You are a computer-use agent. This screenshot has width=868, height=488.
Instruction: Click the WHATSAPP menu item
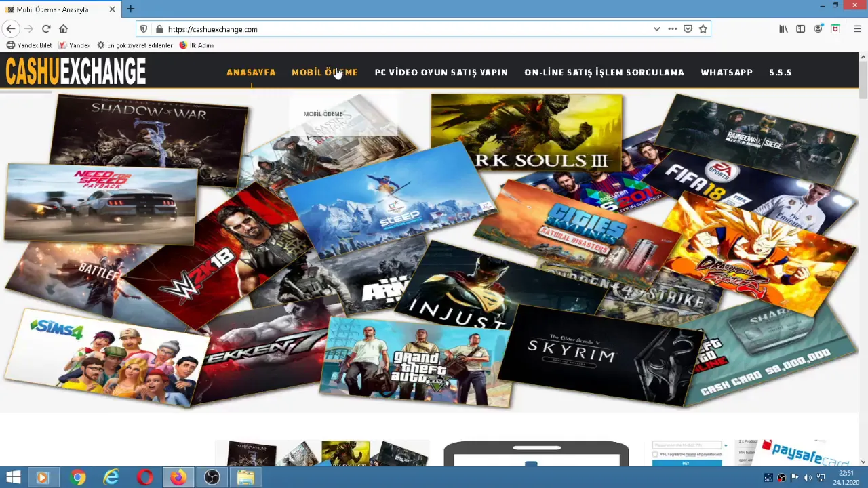tap(727, 72)
